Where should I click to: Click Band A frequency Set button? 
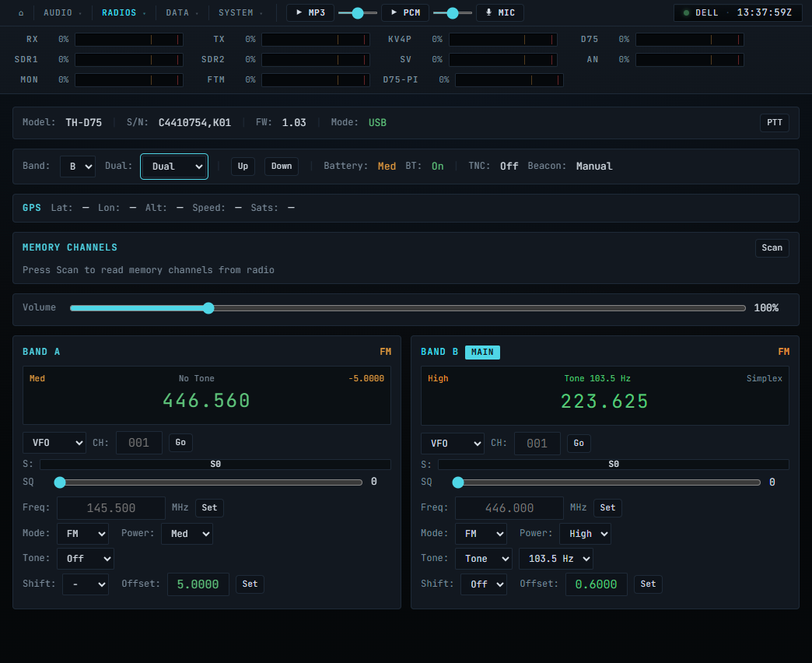pyautogui.click(x=209, y=507)
